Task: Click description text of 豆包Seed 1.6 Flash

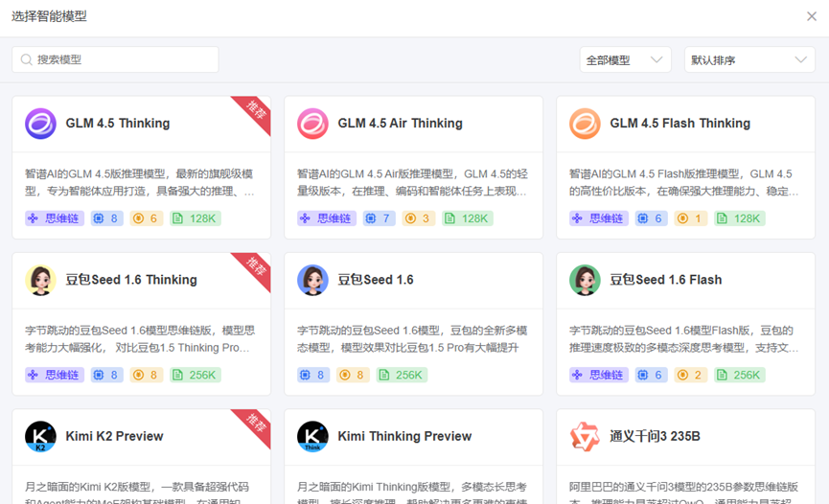Action: pos(683,339)
